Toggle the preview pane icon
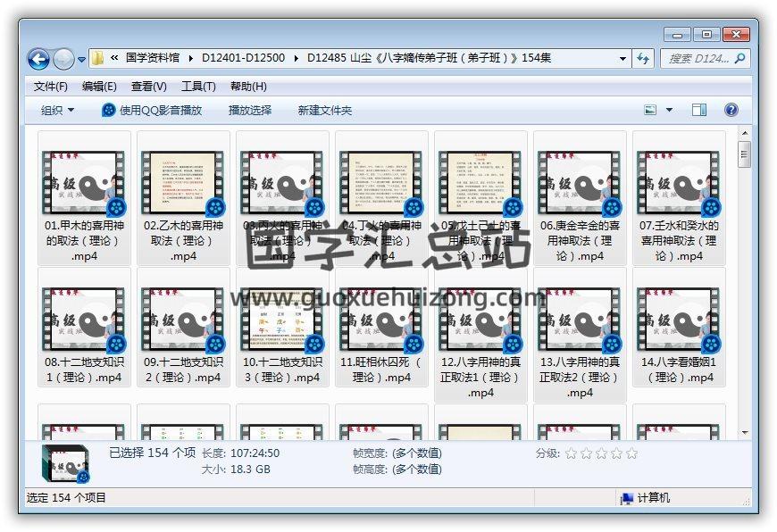This screenshot has width=777, height=532. 699,110
